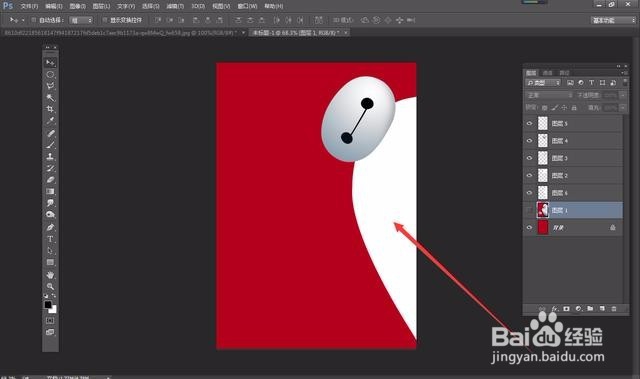This screenshot has width=640, height=379.
Task: Toggle the 显示变换控件 checkbox
Action: click(104, 20)
